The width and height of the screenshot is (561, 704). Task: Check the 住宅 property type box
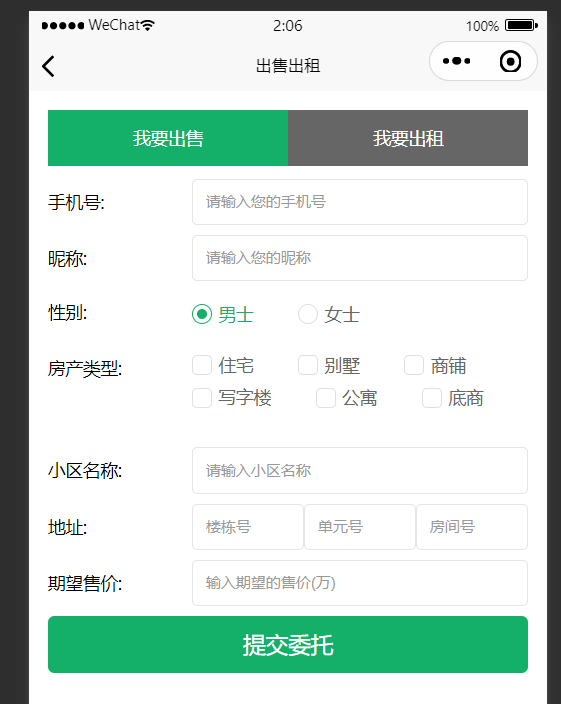[202, 365]
